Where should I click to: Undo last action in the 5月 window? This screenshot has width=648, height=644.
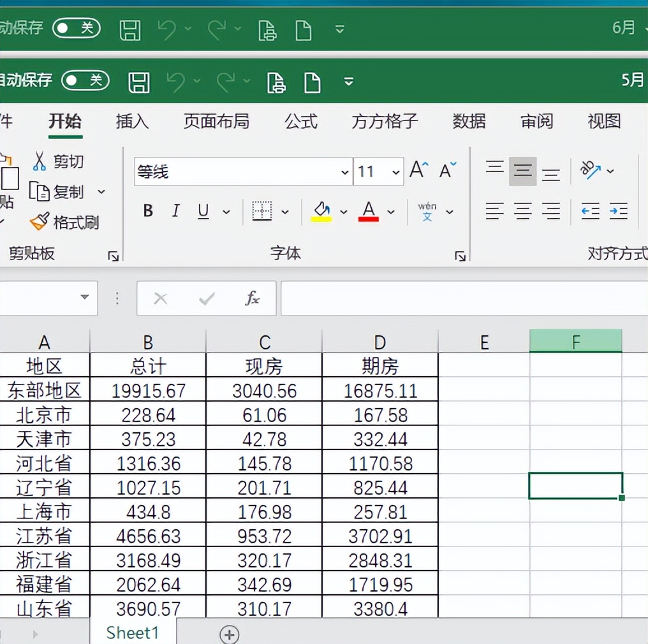[x=177, y=82]
